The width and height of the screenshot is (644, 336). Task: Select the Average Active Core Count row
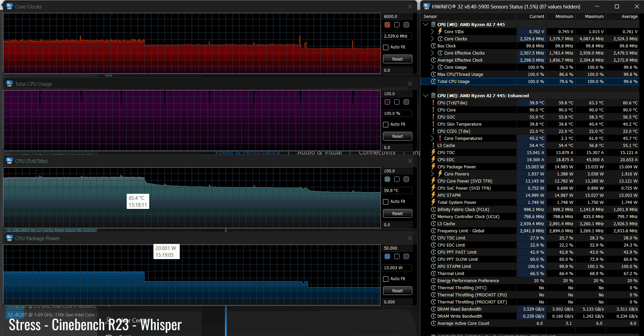point(530,323)
